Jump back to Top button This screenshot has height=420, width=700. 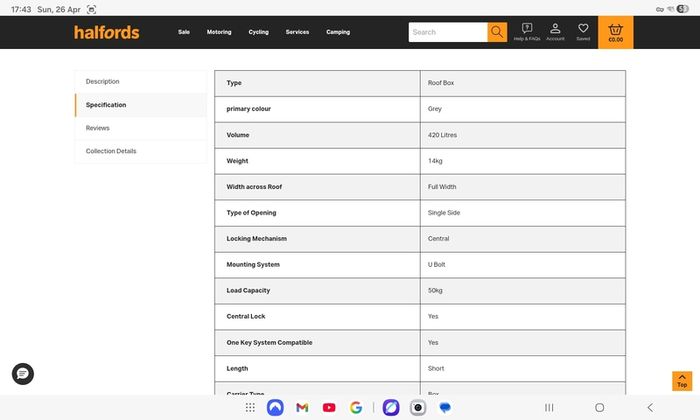(682, 381)
